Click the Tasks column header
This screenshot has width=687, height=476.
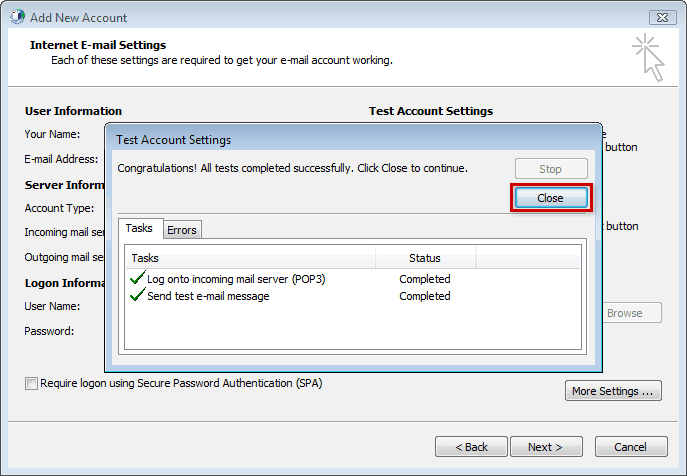click(251, 258)
